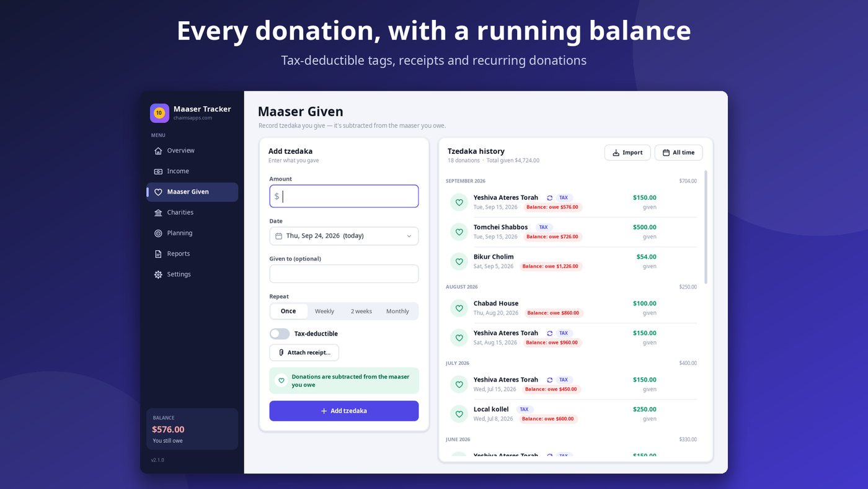This screenshot has height=489, width=868.
Task: Select the Monthly repeat option
Action: coord(397,312)
